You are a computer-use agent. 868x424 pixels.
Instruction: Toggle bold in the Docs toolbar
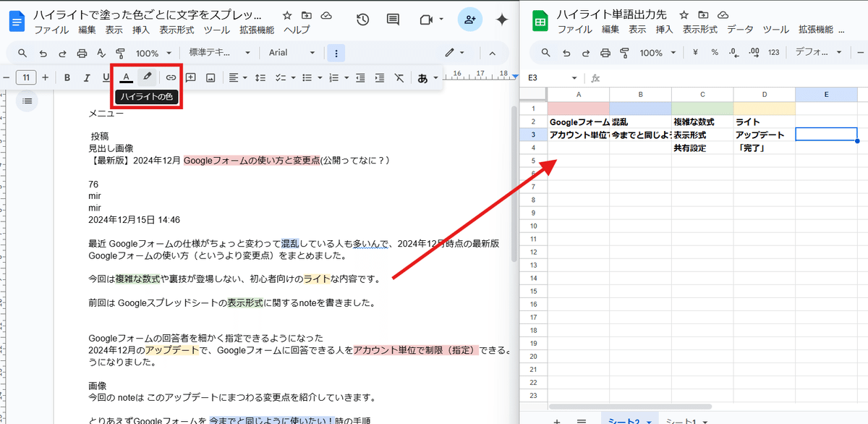point(67,77)
